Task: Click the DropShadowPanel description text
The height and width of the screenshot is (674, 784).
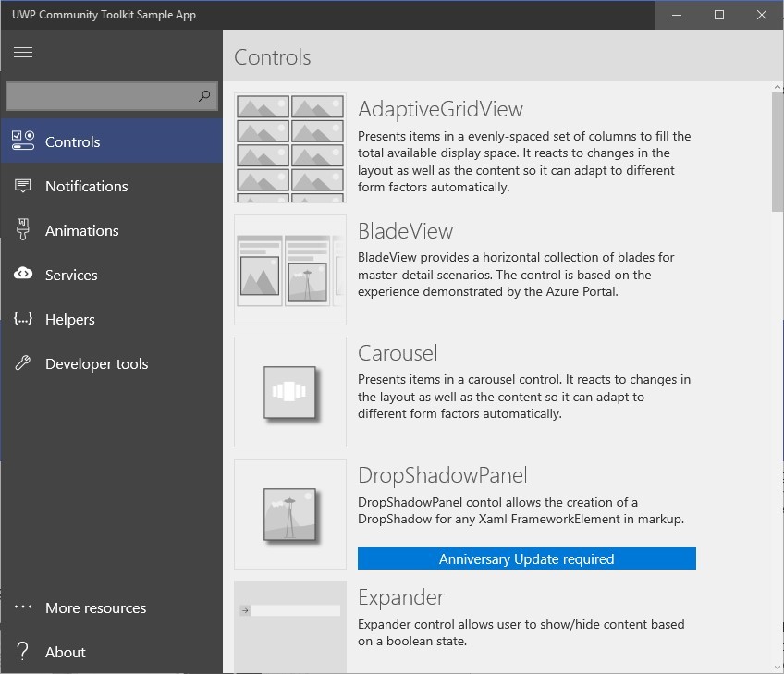Action: pyautogui.click(x=521, y=510)
